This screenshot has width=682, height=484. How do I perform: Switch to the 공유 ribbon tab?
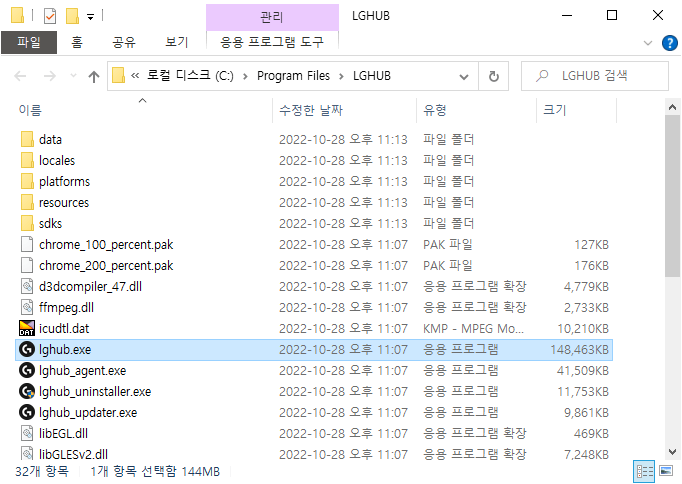tap(124, 43)
